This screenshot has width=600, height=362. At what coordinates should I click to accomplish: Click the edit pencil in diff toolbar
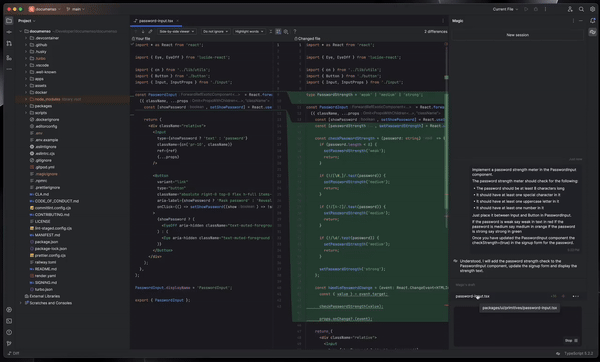click(150, 31)
